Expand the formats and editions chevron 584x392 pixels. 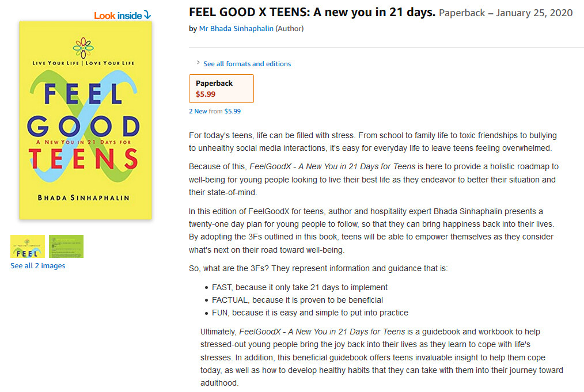pos(198,63)
